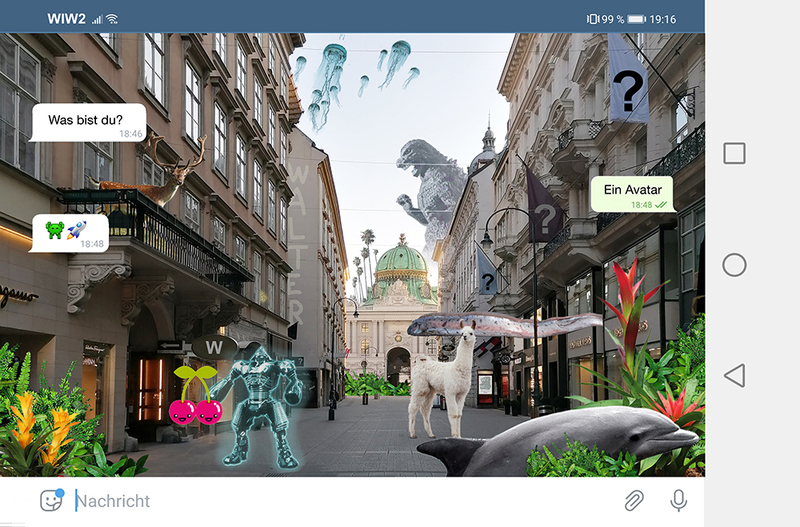
Task: Tap the 19:16 clock in status bar
Action: [x=663, y=19]
